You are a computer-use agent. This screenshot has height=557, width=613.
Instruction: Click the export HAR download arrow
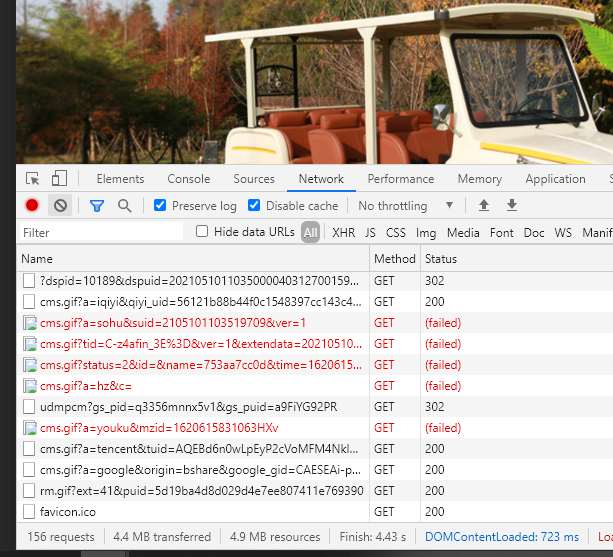pos(512,206)
